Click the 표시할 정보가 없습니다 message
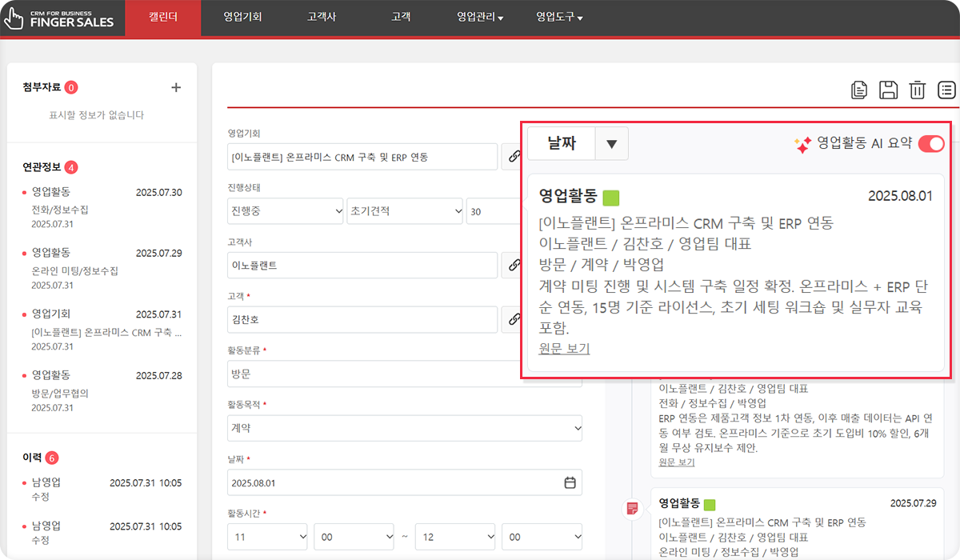 pyautogui.click(x=96, y=115)
